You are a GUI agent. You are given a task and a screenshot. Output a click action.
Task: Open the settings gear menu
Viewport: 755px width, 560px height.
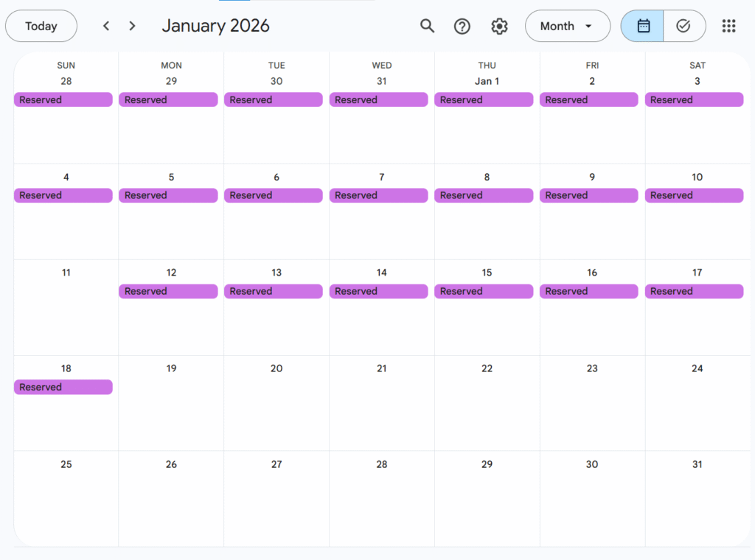499,26
